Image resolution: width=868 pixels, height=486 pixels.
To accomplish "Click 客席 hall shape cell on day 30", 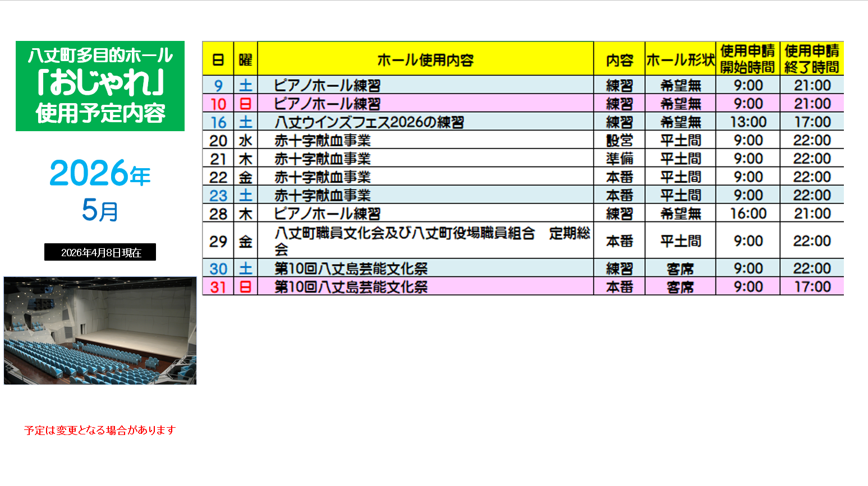I will pos(680,269).
